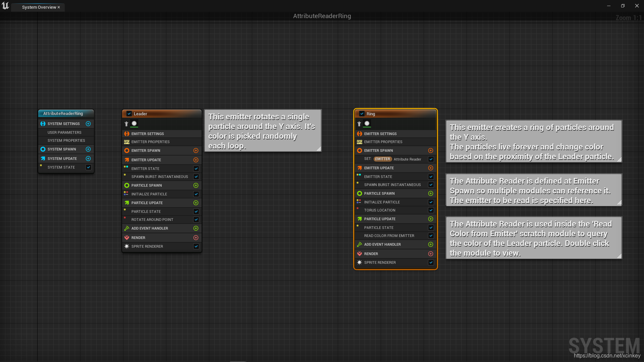This screenshot has width=644, height=362.
Task: Click the GPU badge on Ring's Emitter Properties
Action: click(x=360, y=142)
